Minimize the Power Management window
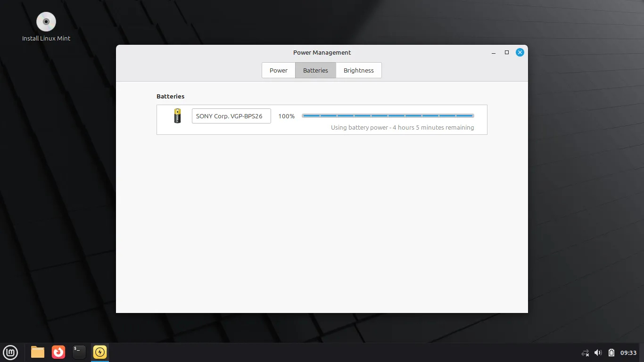Image resolution: width=644 pixels, height=362 pixels. coord(494,52)
